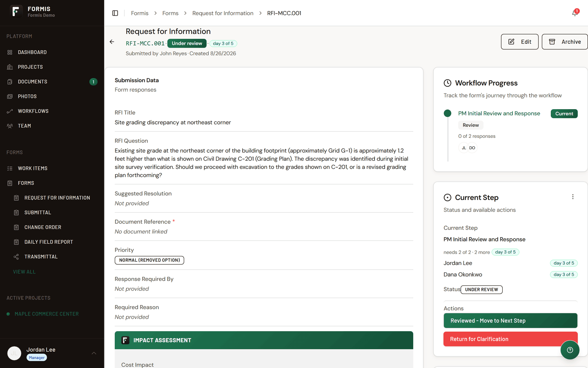Click the Current badge in workflow
588x368 pixels.
coord(564,114)
